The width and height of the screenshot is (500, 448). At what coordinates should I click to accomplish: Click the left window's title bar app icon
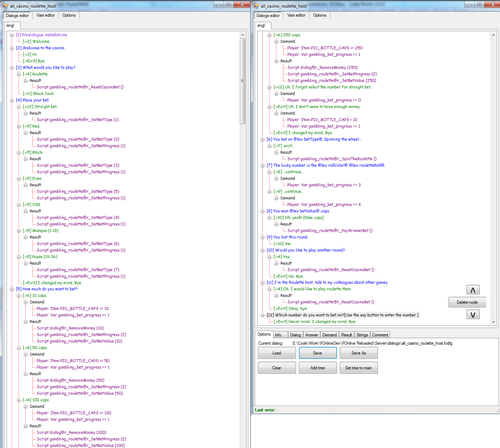[5, 6]
